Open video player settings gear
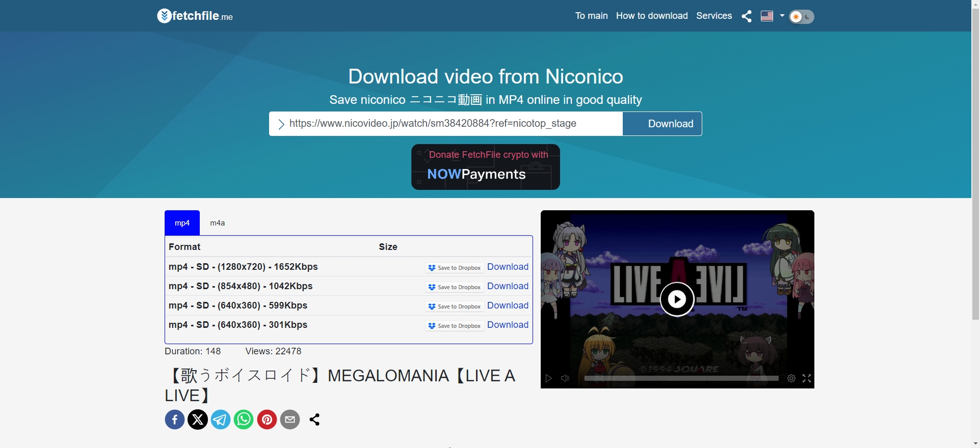This screenshot has height=448, width=980. point(791,378)
